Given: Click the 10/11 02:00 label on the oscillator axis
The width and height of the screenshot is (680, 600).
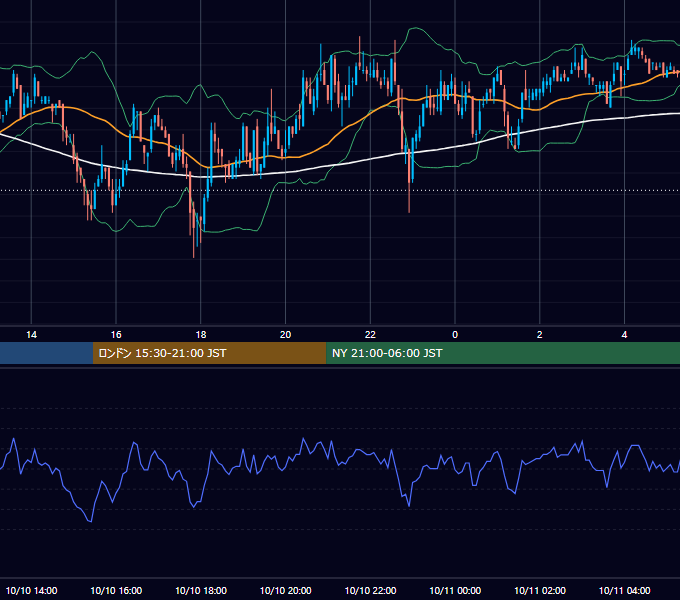Looking at the screenshot, I should [539, 590].
